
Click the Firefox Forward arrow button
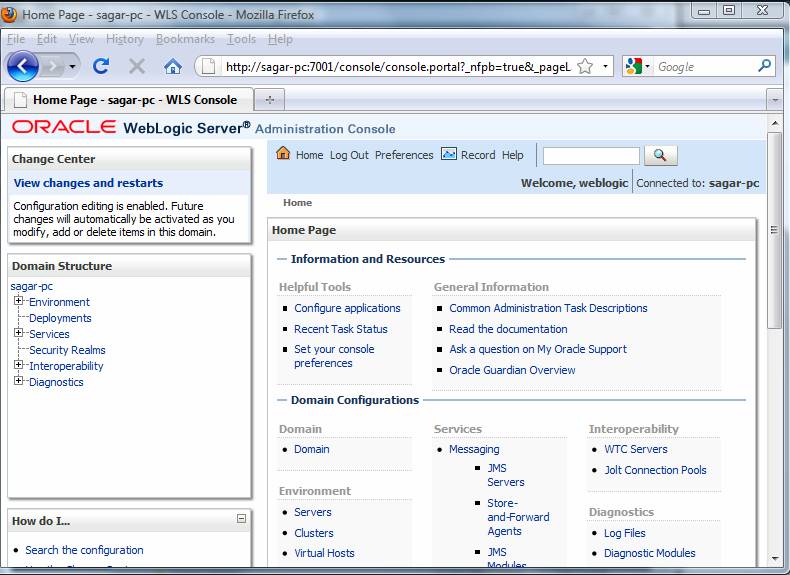[x=52, y=66]
